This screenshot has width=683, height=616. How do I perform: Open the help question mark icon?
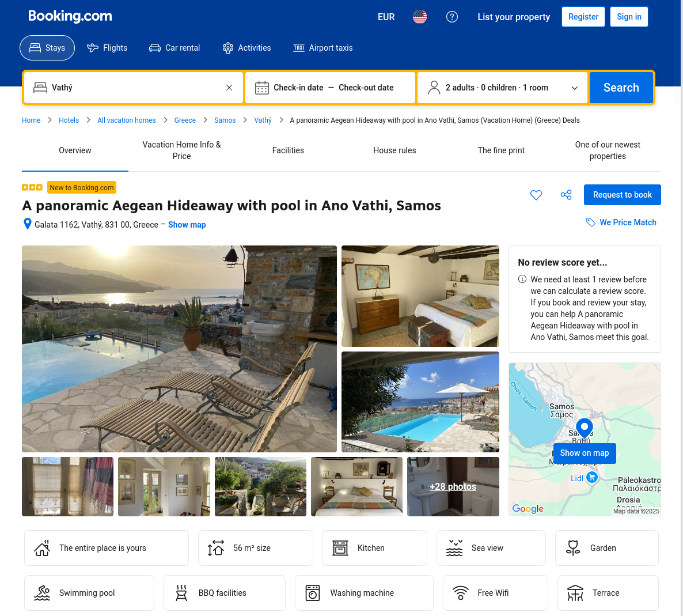pos(452,17)
